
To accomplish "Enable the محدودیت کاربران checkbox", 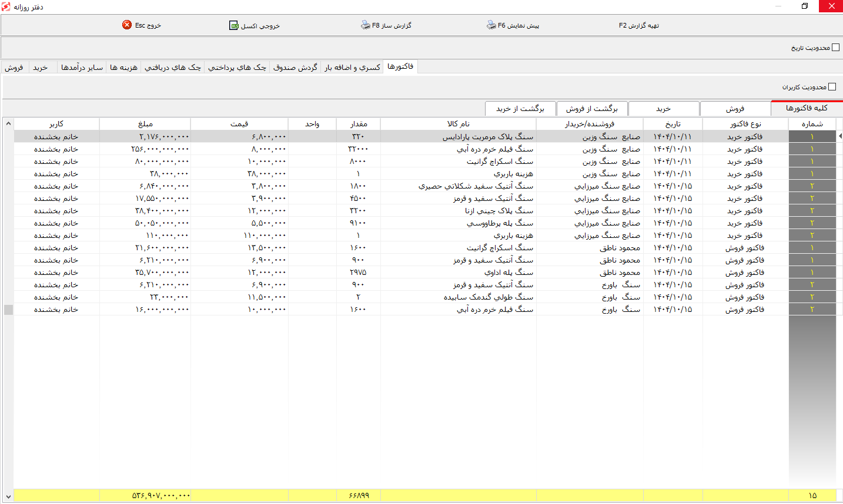I will (x=832, y=87).
